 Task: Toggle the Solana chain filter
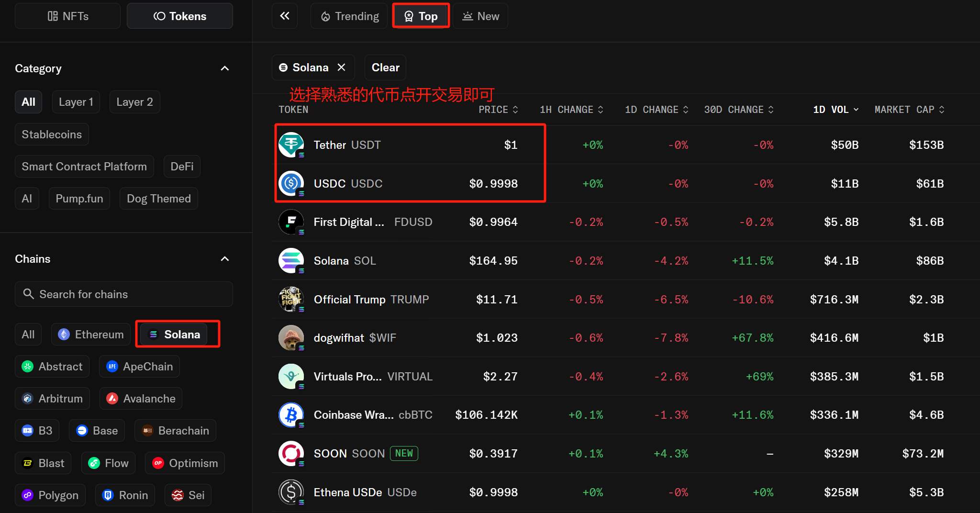[x=174, y=334]
